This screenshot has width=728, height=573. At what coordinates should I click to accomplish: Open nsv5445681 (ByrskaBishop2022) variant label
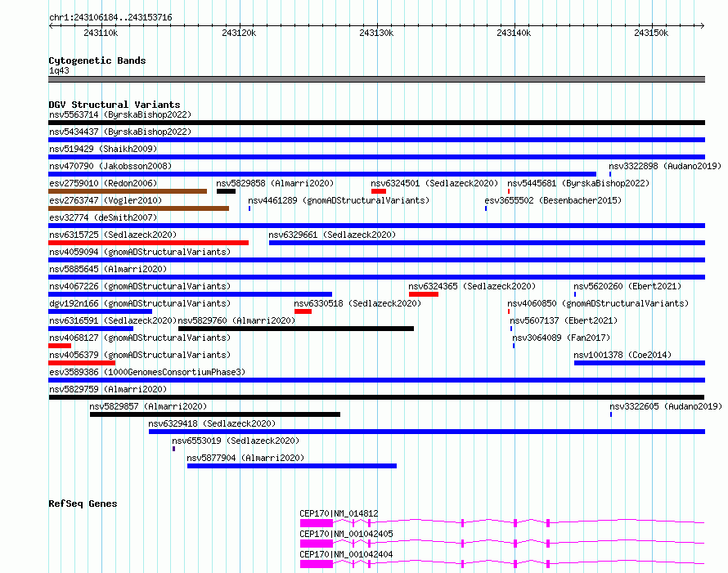coord(578,183)
